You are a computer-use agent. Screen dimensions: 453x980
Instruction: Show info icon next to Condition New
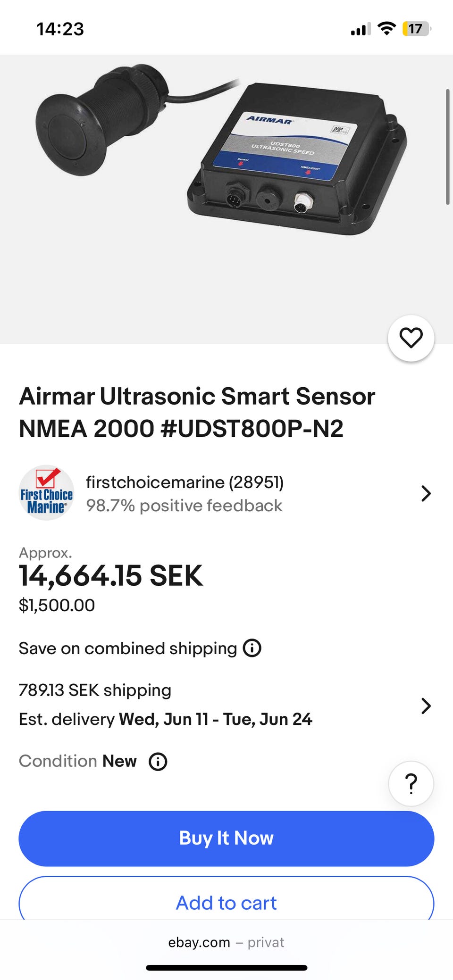158,762
